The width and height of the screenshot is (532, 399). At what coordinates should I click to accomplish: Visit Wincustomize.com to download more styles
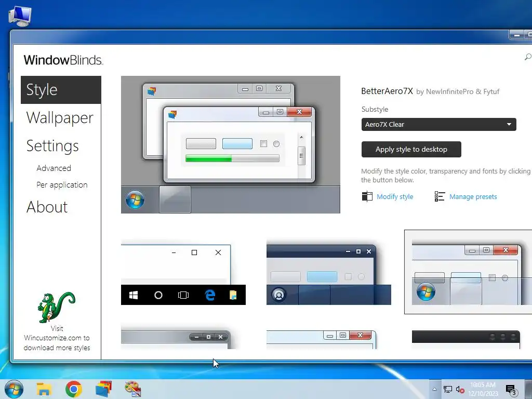(x=57, y=338)
